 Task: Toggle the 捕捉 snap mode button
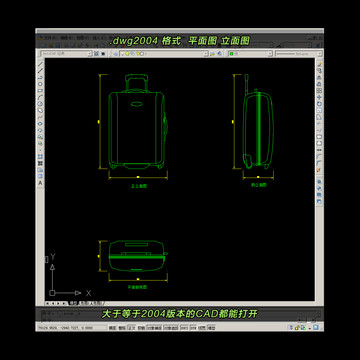112,328
